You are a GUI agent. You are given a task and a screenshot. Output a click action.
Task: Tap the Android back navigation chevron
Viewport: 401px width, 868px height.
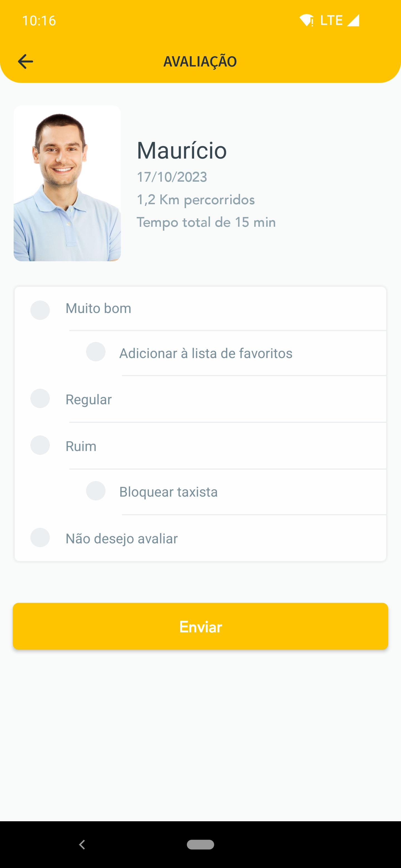click(82, 844)
